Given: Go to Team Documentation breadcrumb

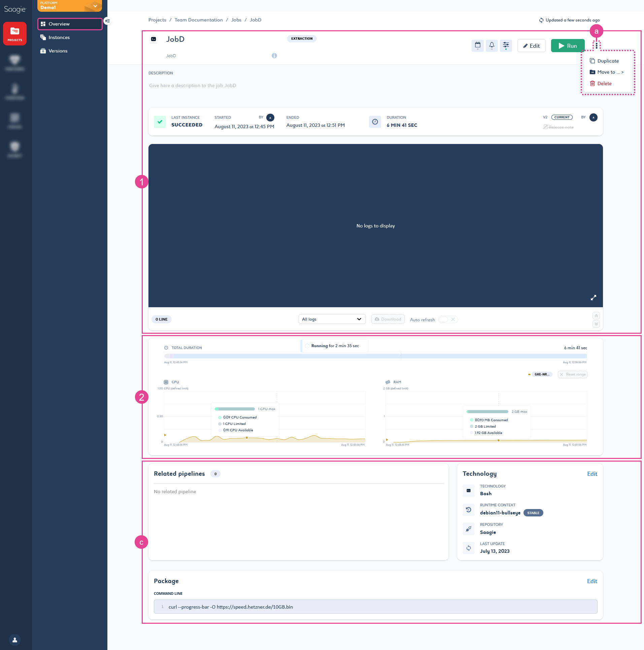Looking at the screenshot, I should (199, 20).
